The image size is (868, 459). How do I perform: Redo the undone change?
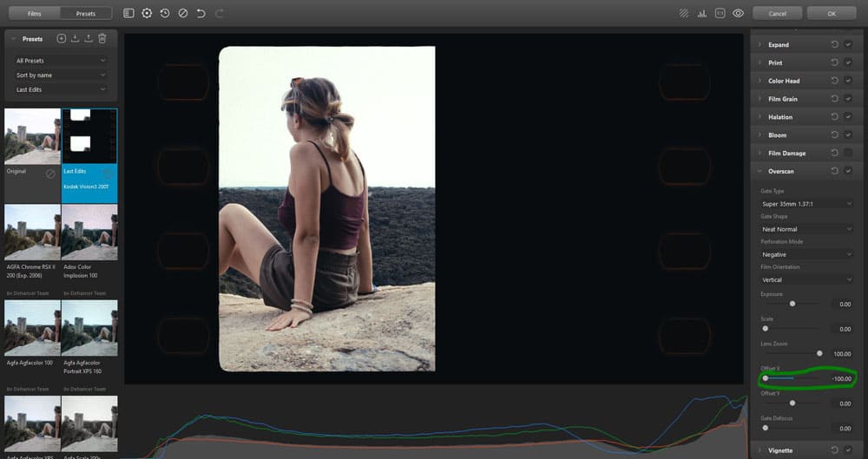[220, 13]
